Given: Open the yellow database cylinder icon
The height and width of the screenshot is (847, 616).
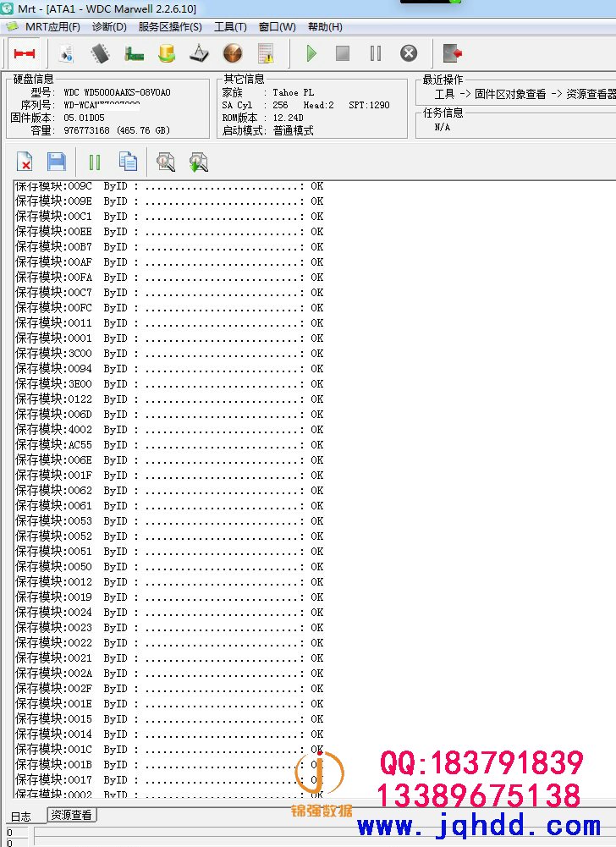Looking at the screenshot, I should 167,53.
